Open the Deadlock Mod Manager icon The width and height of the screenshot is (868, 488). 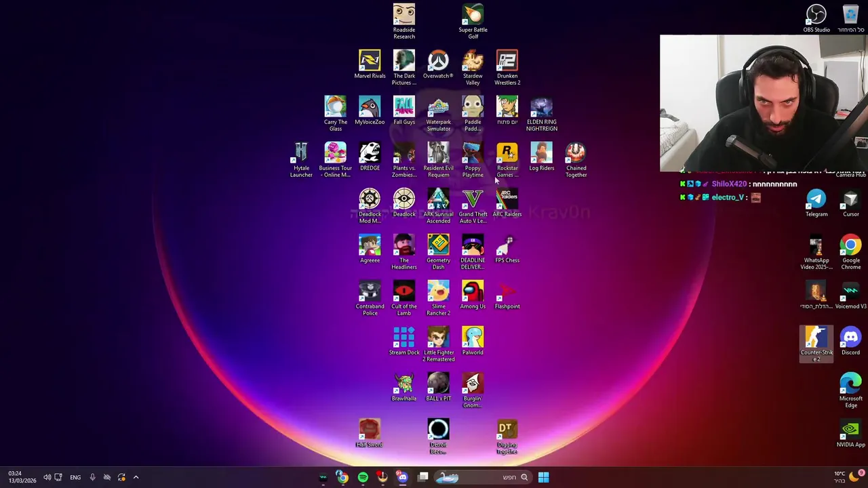[370, 205]
